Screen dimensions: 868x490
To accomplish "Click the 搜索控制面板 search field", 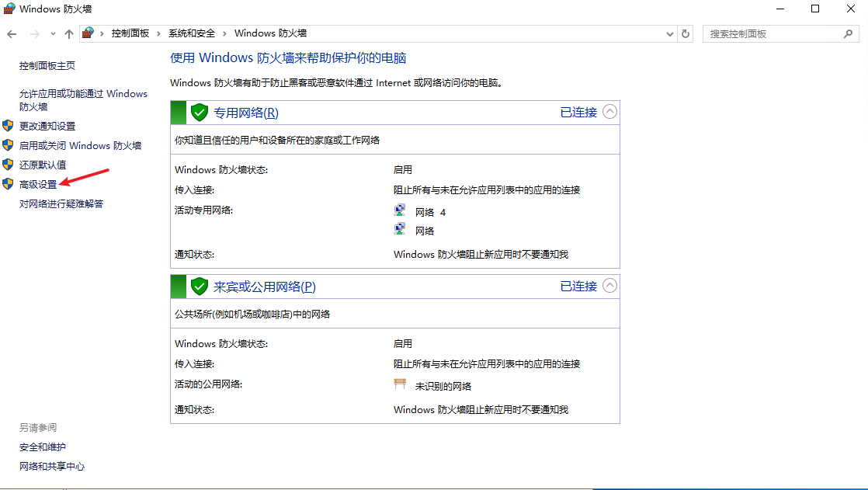I will click(x=780, y=33).
